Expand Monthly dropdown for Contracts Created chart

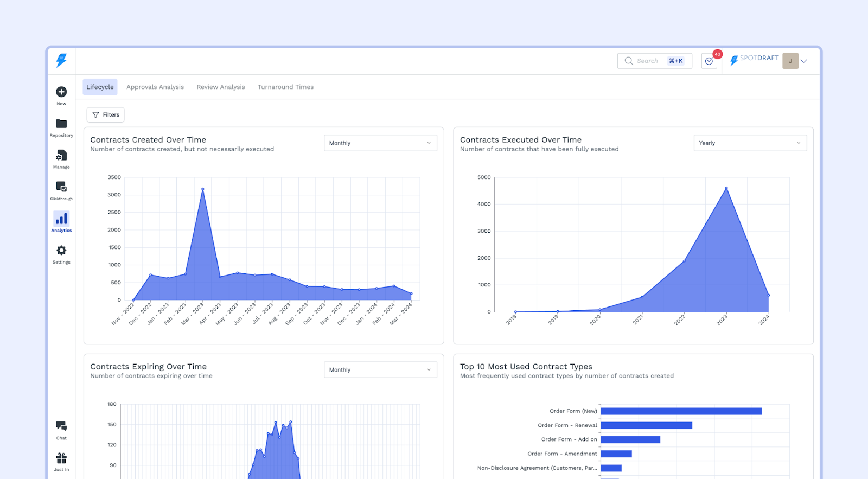click(x=380, y=143)
